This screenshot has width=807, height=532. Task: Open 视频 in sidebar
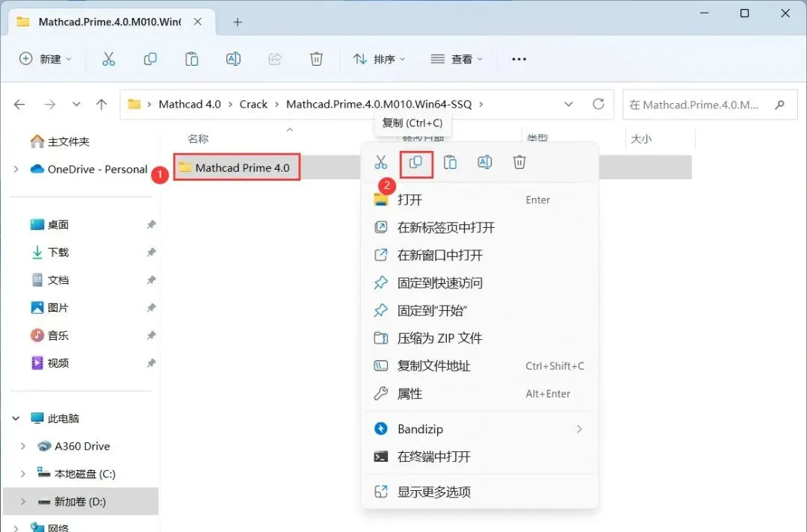pos(50,363)
